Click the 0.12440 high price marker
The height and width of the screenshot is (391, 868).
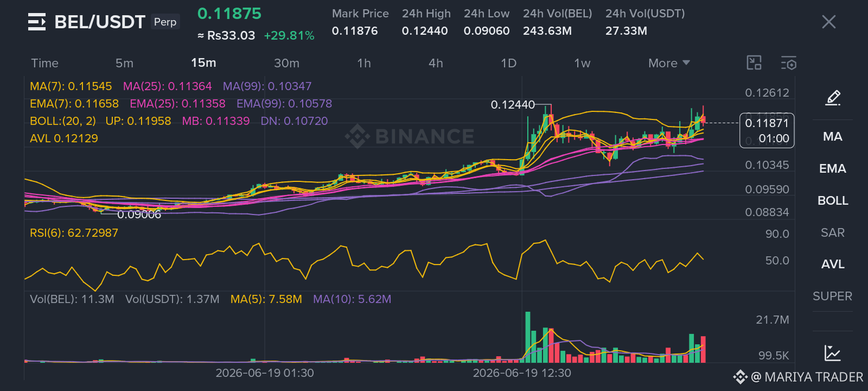click(513, 104)
